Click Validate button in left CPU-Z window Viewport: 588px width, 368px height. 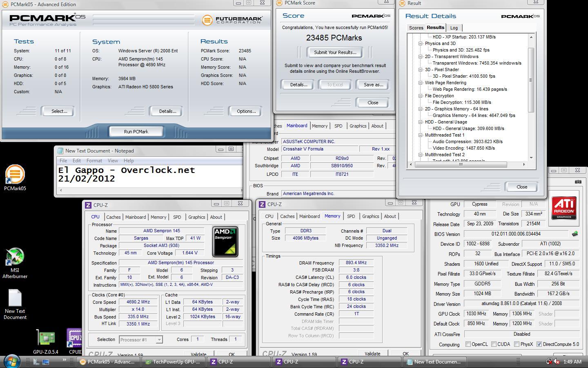point(198,354)
